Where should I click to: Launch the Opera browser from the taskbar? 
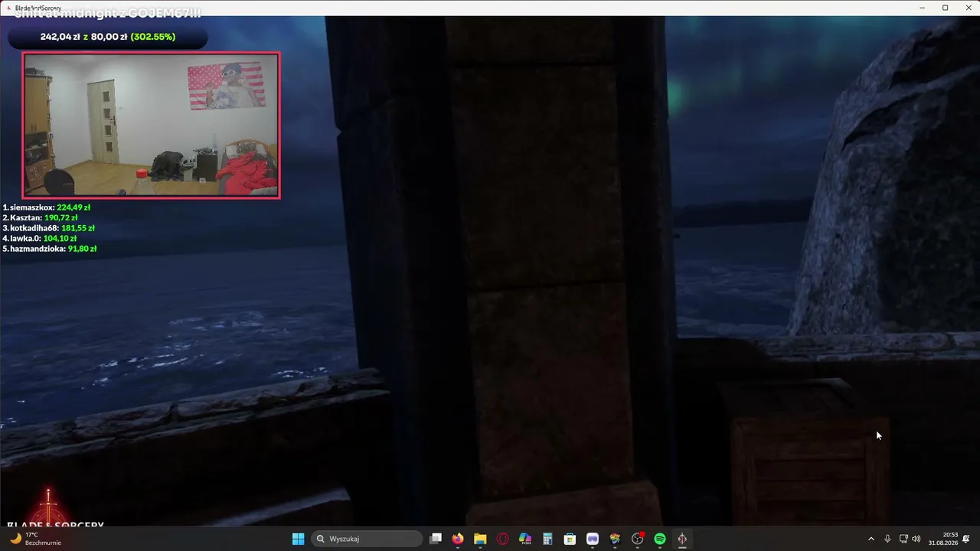503,539
